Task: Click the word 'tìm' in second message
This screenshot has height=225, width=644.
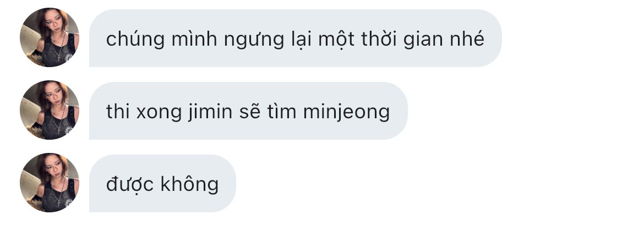Action: coord(282,112)
